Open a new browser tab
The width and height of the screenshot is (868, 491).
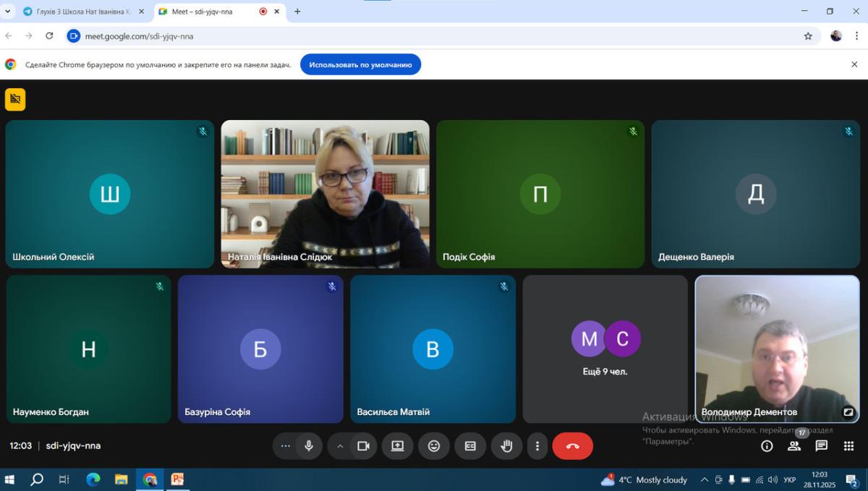[297, 12]
